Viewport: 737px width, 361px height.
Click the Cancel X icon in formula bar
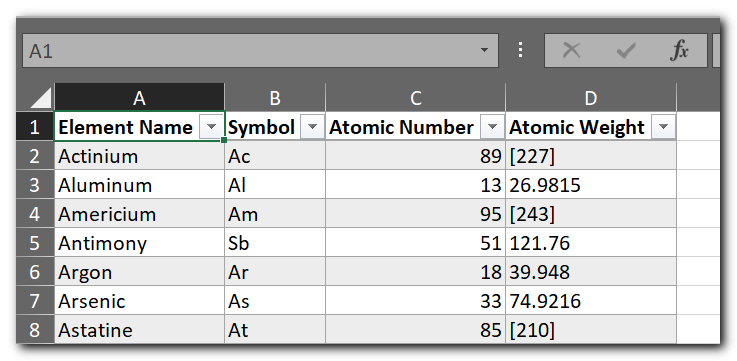[x=572, y=50]
